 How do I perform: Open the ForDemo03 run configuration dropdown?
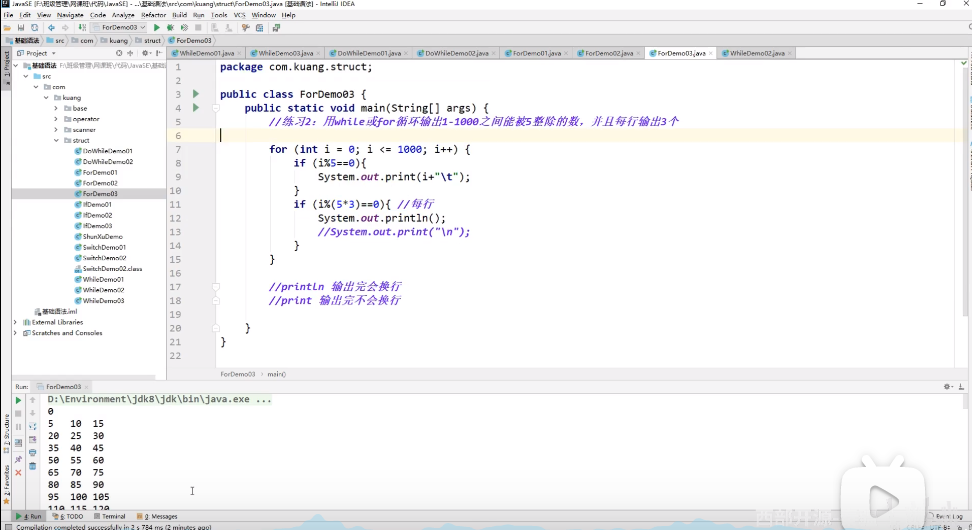point(119,27)
